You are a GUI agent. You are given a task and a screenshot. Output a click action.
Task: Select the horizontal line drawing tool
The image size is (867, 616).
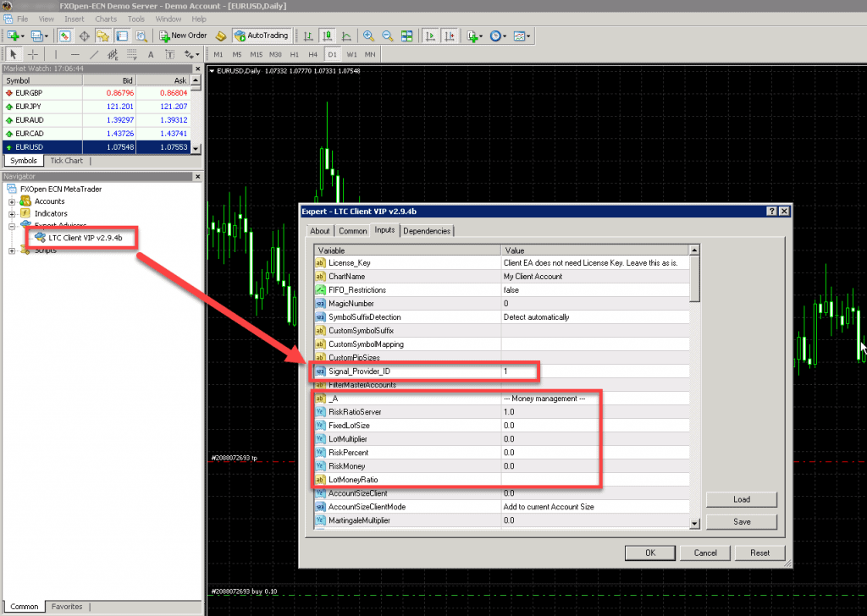pos(75,54)
